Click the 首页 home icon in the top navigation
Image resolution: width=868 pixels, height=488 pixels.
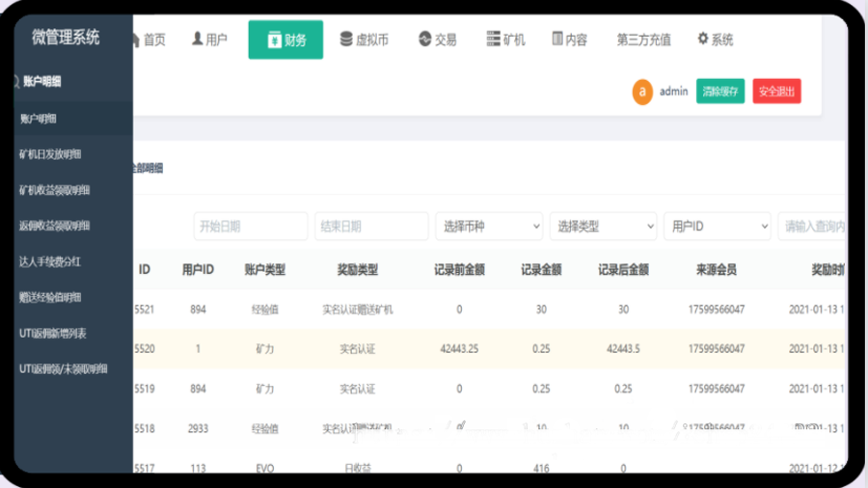coord(134,40)
